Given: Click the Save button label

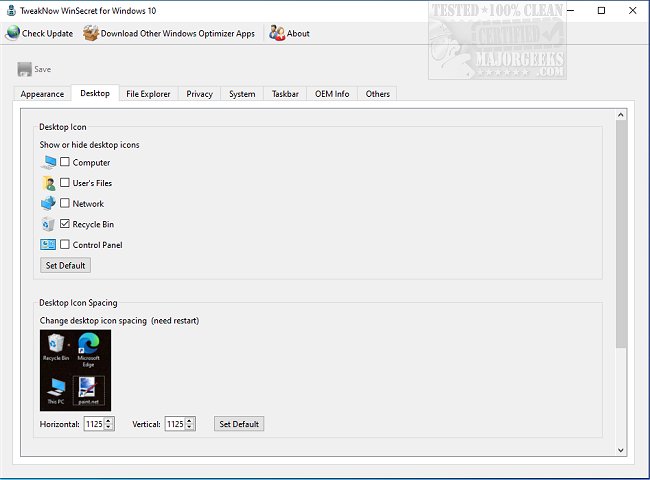Looking at the screenshot, I should pos(43,69).
